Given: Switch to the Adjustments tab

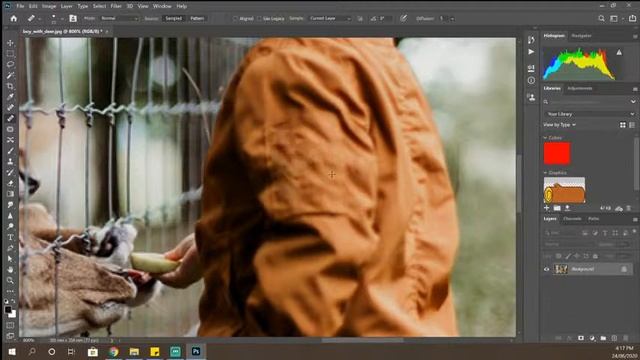Looking at the screenshot, I should (580, 88).
